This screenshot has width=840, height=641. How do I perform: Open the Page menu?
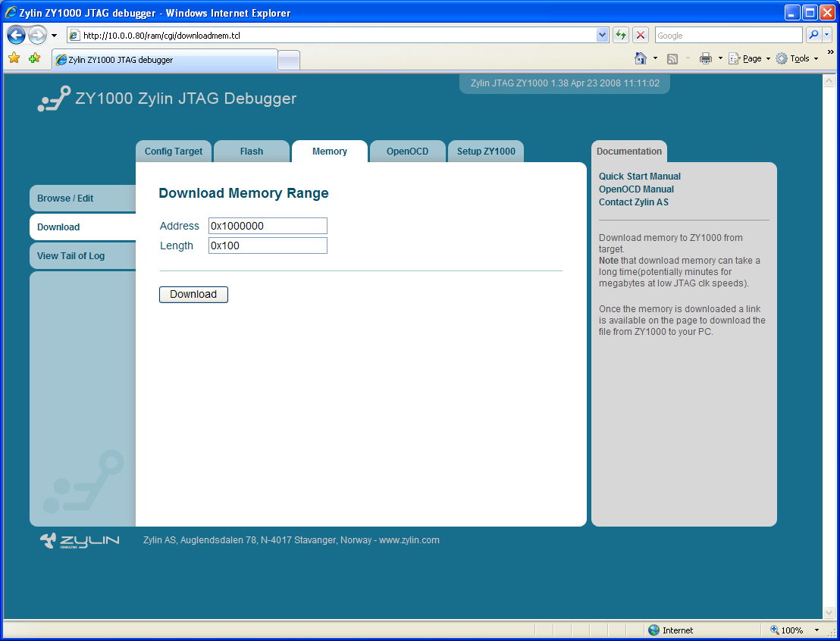click(x=749, y=58)
